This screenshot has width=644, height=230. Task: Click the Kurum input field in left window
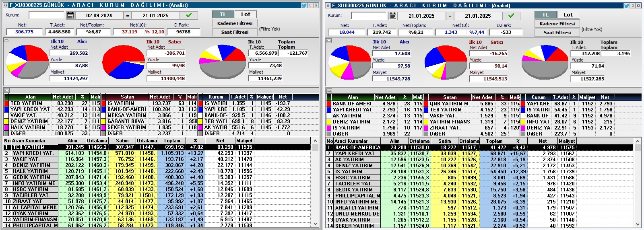click(x=46, y=15)
